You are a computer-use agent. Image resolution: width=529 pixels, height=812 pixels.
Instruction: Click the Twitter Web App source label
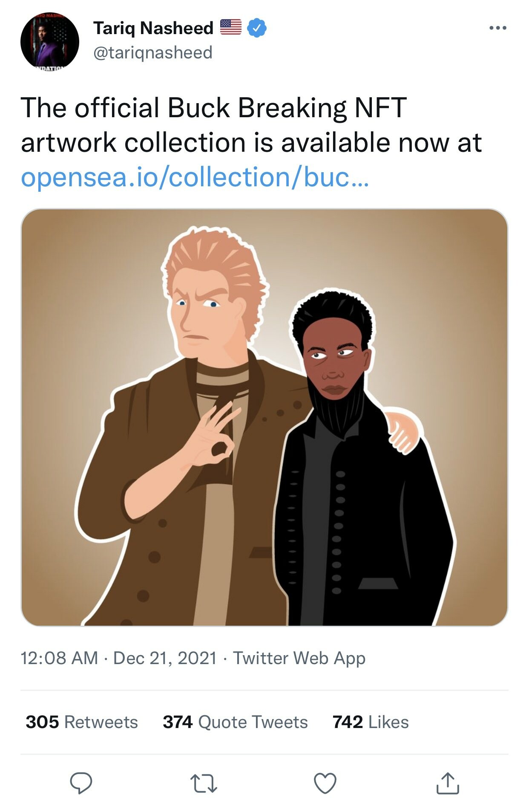299,658
